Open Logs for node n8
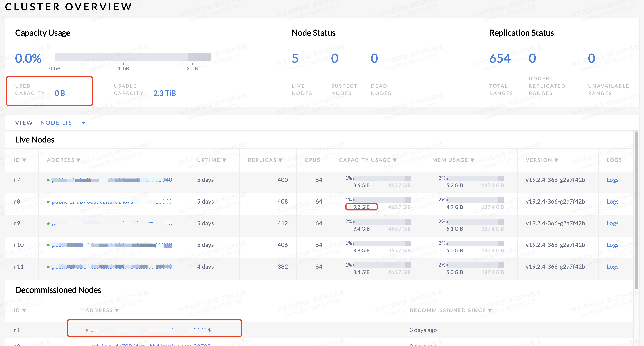Image resolution: width=644 pixels, height=346 pixels. (x=612, y=201)
